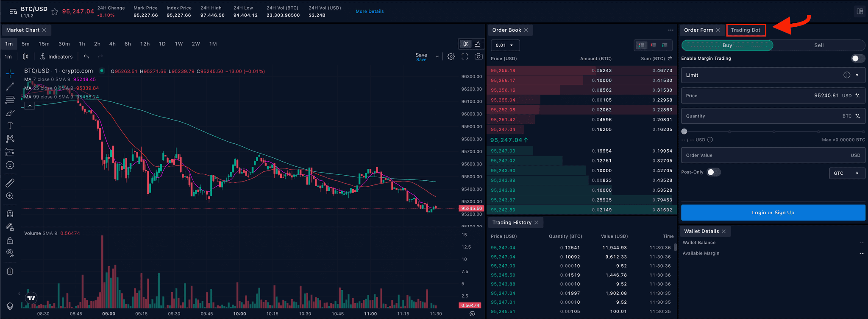The width and height of the screenshot is (868, 319).
Task: Show only asks in the order book
Action: point(653,45)
